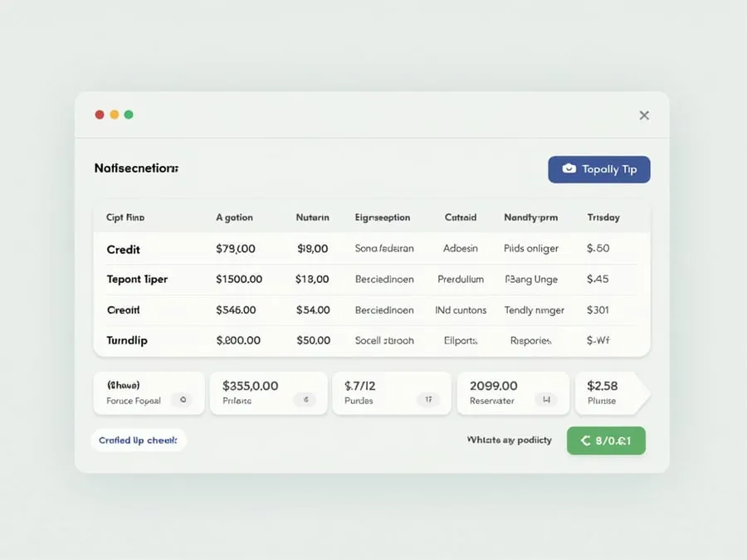
Task: Click the badge icon in Purdes card
Action: coord(428,400)
